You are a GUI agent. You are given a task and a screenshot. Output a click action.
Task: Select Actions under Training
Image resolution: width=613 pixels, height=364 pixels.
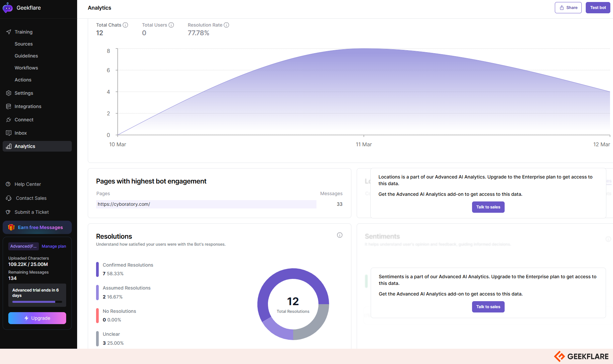23,80
